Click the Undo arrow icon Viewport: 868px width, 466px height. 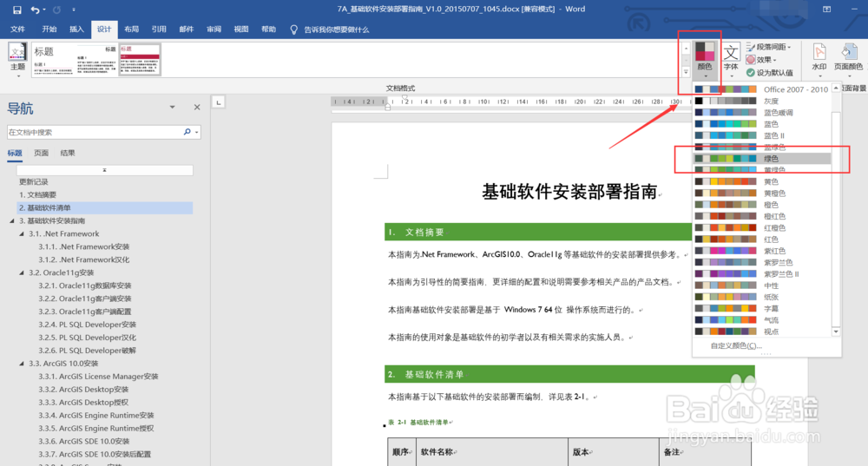(35, 10)
